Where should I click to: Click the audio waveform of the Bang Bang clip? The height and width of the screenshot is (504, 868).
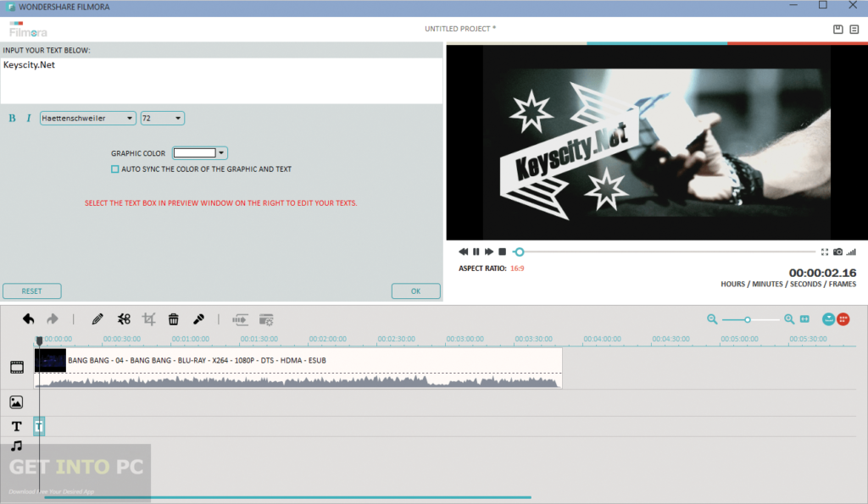pos(298,380)
